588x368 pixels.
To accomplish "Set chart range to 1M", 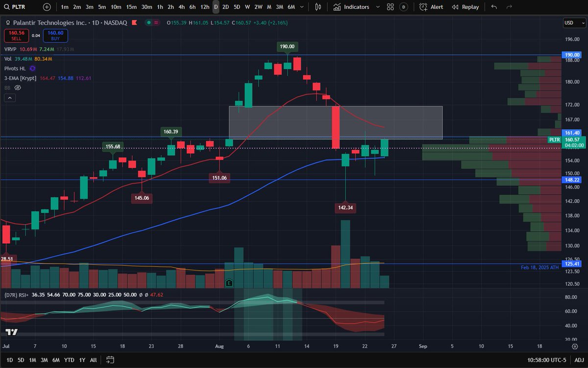I will [33, 360].
